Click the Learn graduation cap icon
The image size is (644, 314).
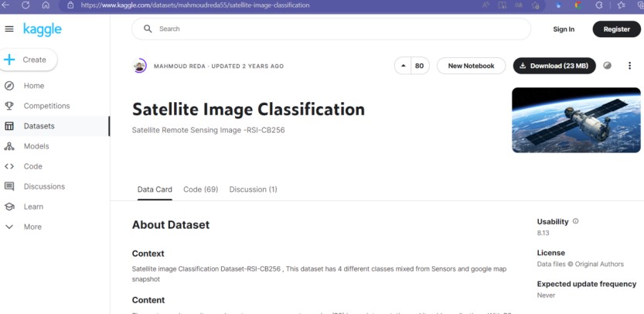coord(9,206)
